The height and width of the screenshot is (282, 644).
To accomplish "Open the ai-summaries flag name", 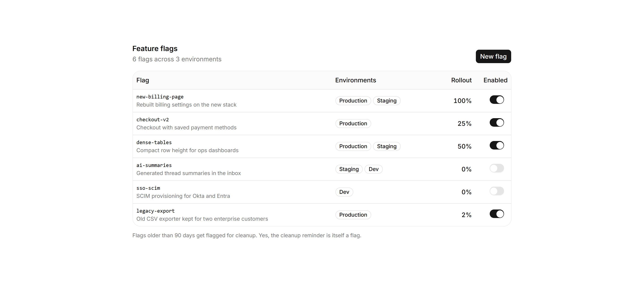I will point(154,165).
